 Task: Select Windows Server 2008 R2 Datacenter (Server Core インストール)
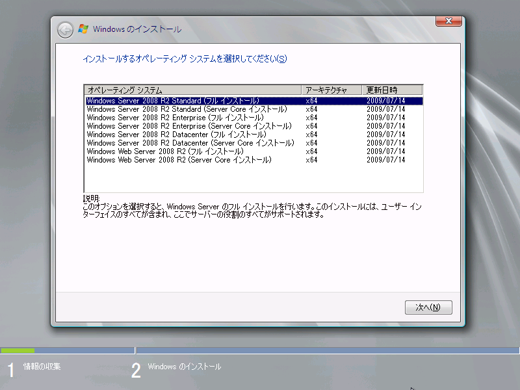(x=254, y=143)
